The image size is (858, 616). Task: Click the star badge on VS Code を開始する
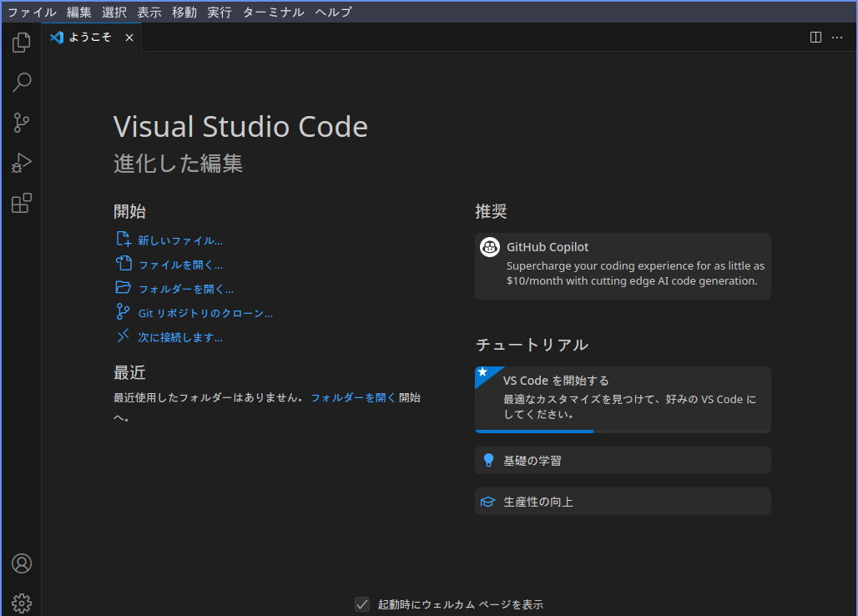482,372
